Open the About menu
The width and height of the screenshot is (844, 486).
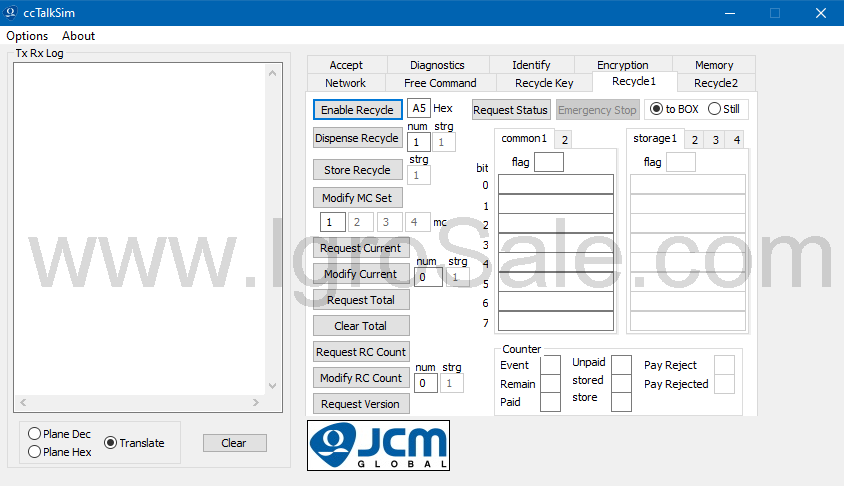pyautogui.click(x=79, y=36)
